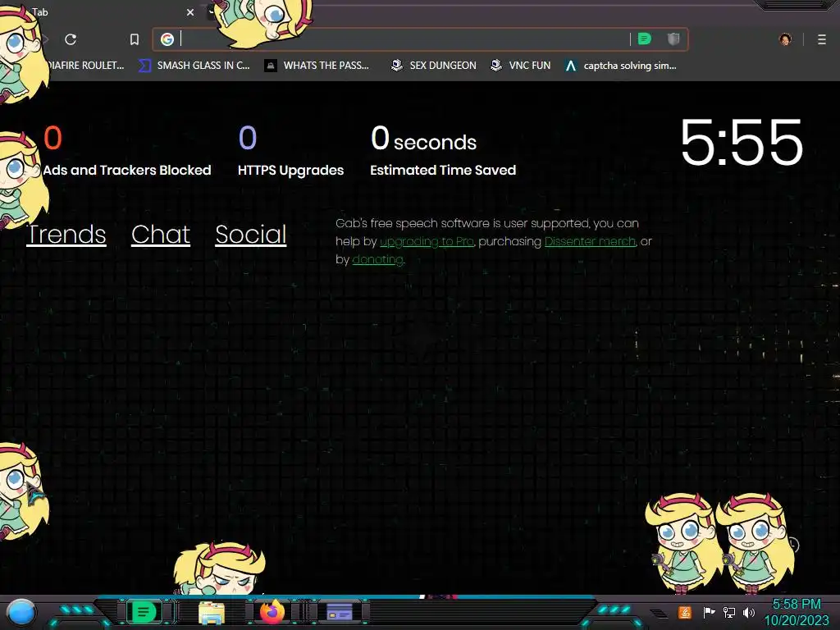Close the current New Tab
Viewport: 840px width, 630px height.
pos(190,11)
